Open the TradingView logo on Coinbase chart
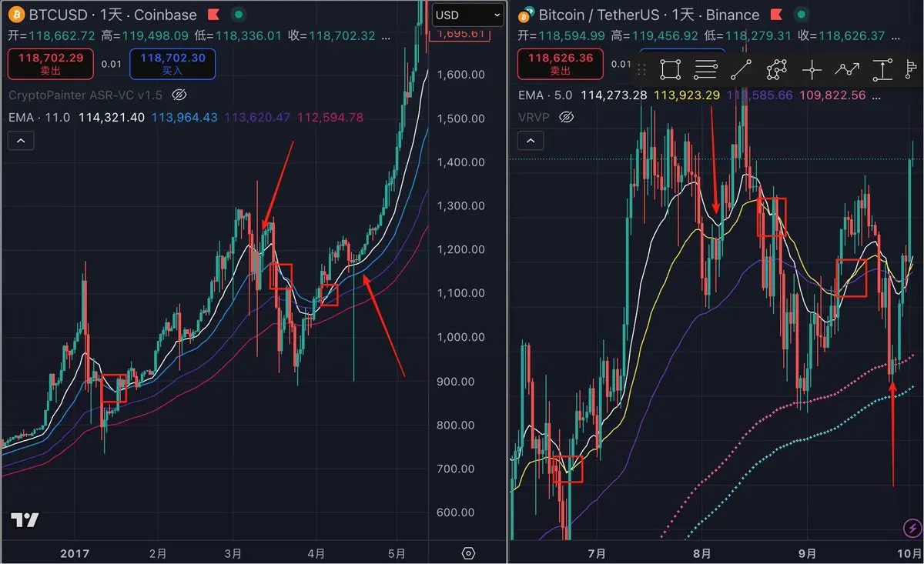 (25, 520)
